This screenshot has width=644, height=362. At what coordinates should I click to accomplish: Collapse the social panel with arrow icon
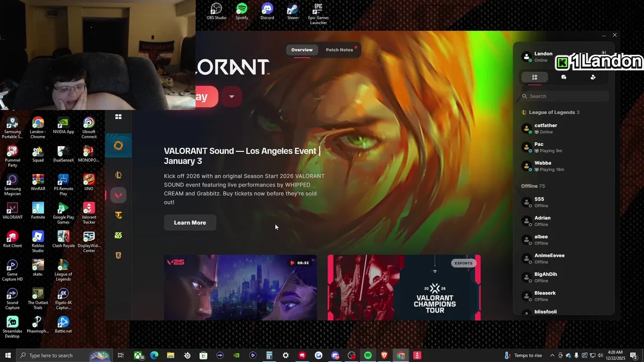(603, 53)
